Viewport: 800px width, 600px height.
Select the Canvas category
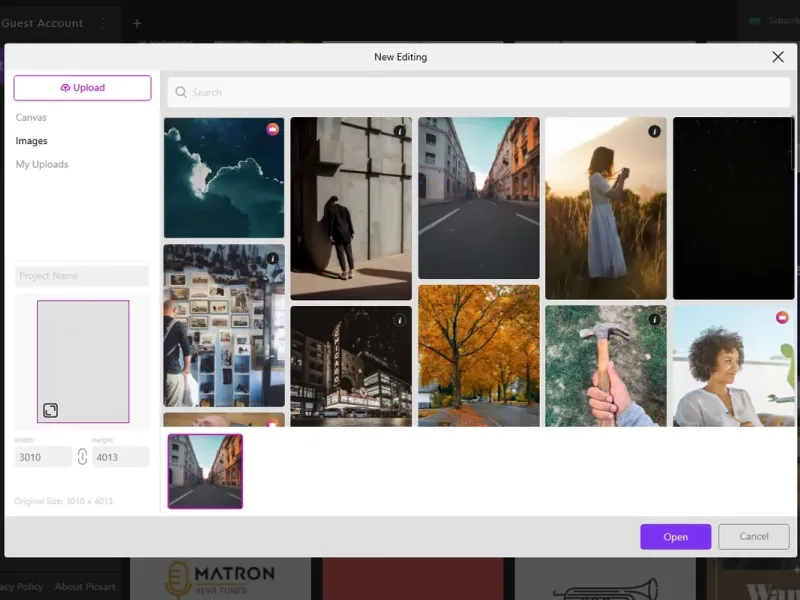(x=31, y=117)
